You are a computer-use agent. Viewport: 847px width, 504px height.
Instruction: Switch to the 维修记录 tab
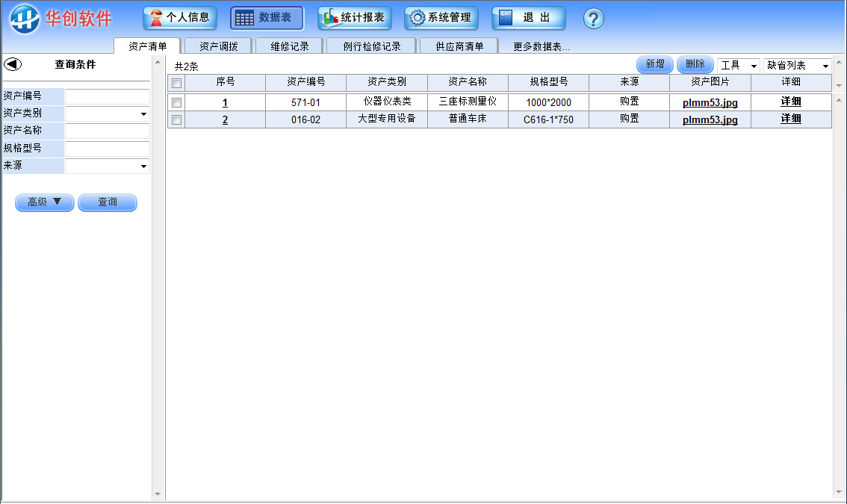[x=290, y=46]
